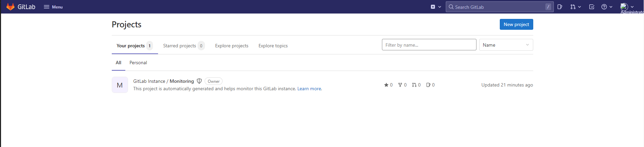Click the star count icon for Monitoring

(386, 85)
